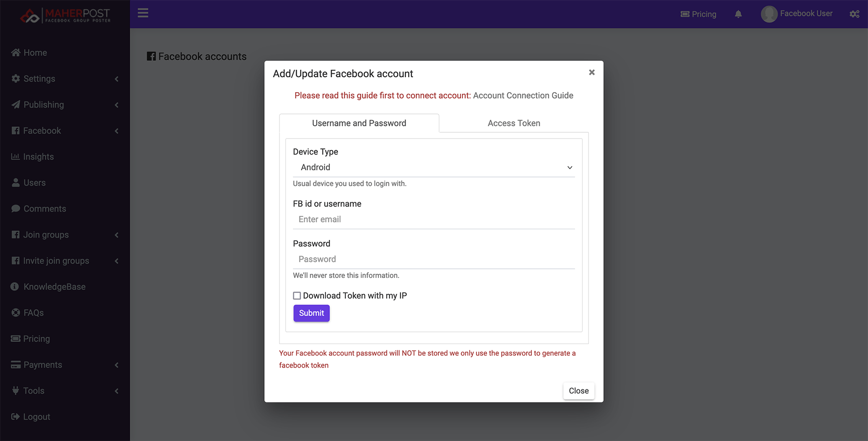868x441 pixels.
Task: Open Users menu item
Action: click(35, 183)
